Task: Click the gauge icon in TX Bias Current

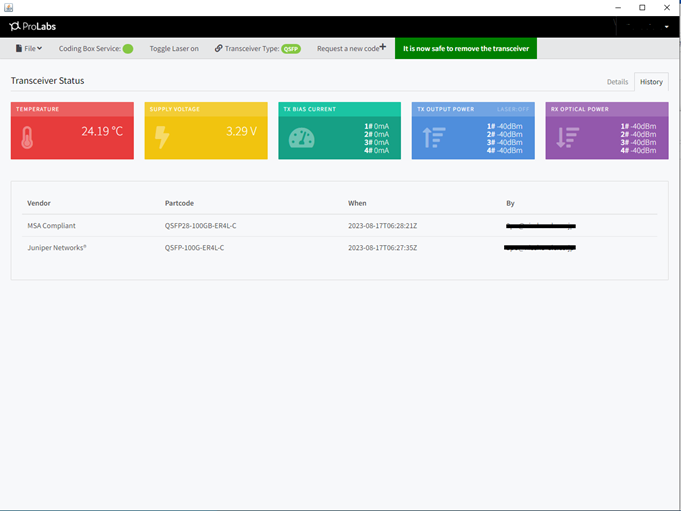Action: (302, 138)
